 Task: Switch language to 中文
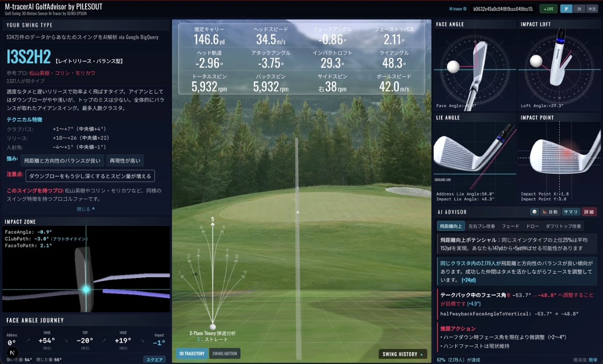pyautogui.click(x=591, y=9)
